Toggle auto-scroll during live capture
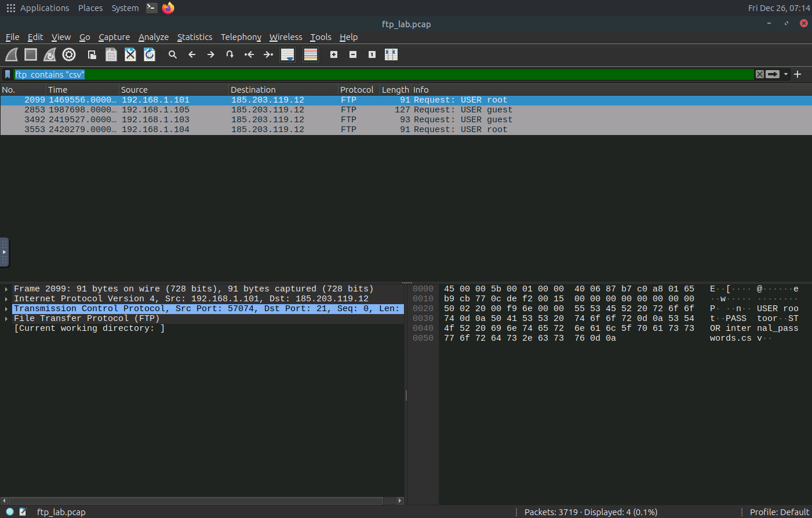The image size is (812, 518). tap(287, 54)
